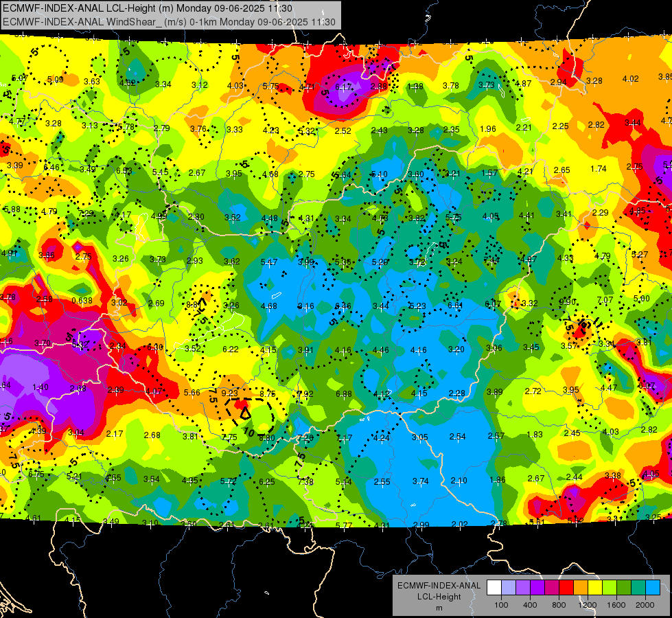Click the legend tick label 100
Viewport: 672px width, 618px height.
(502, 605)
